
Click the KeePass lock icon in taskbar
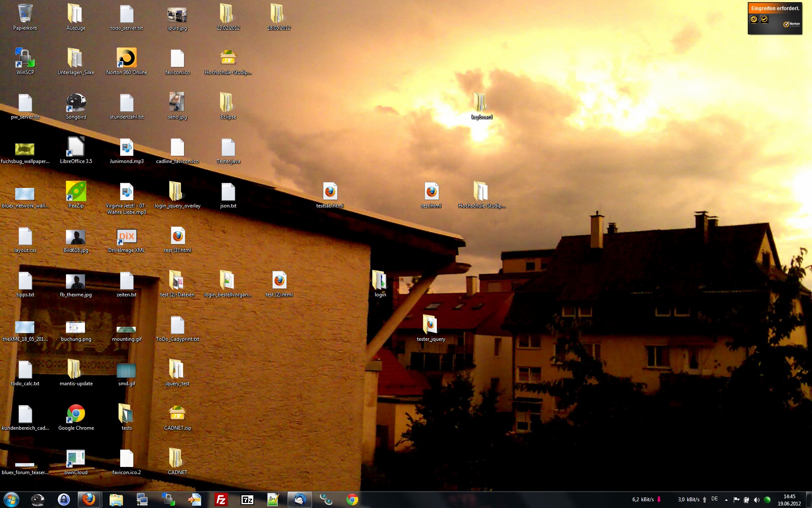63,500
